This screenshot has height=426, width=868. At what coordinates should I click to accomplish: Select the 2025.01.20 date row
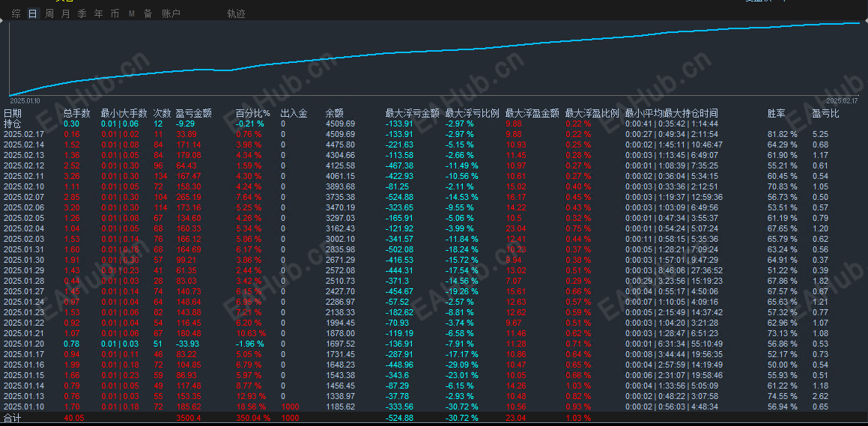434,344
